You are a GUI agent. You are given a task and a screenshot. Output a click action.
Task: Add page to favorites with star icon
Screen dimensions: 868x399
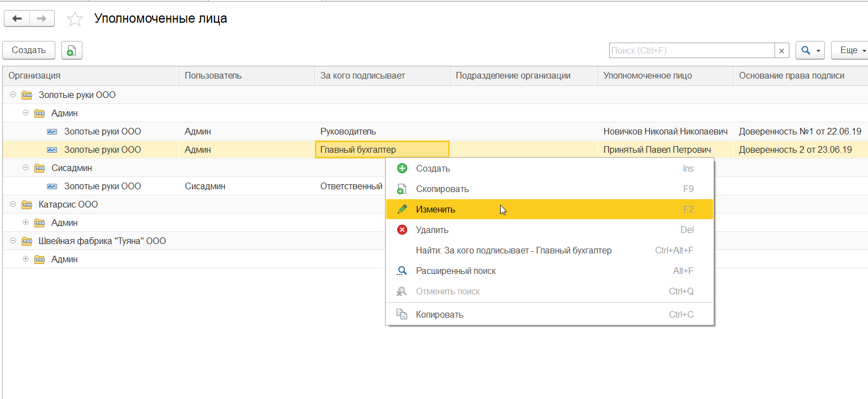coord(75,19)
